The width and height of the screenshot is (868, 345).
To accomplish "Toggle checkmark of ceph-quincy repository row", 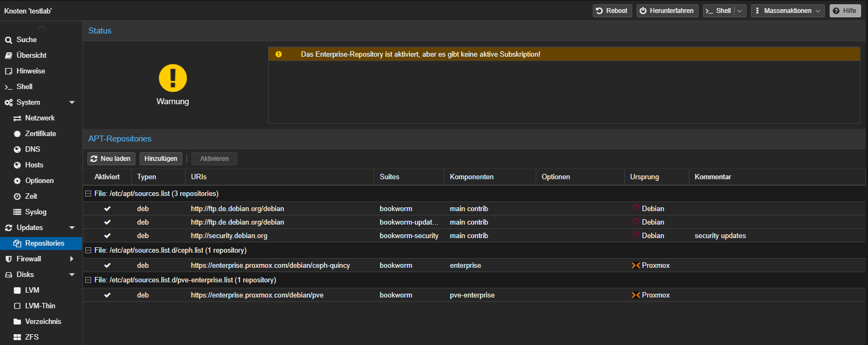I will (107, 266).
